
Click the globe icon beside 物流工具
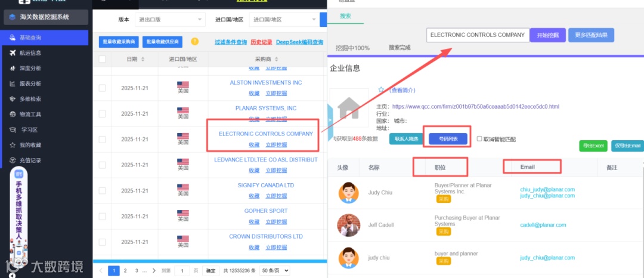click(x=13, y=115)
